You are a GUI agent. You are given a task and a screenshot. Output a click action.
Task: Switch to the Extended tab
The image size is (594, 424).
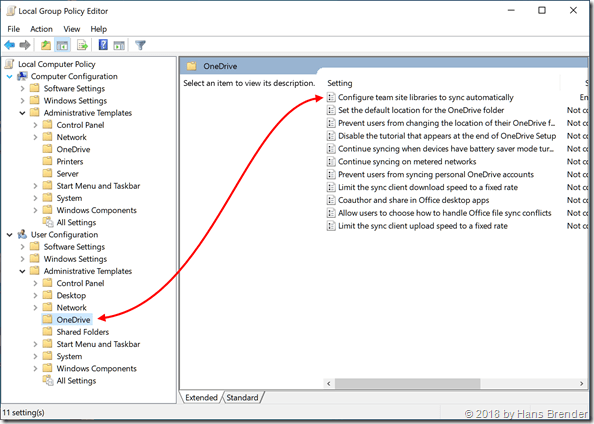tap(201, 397)
